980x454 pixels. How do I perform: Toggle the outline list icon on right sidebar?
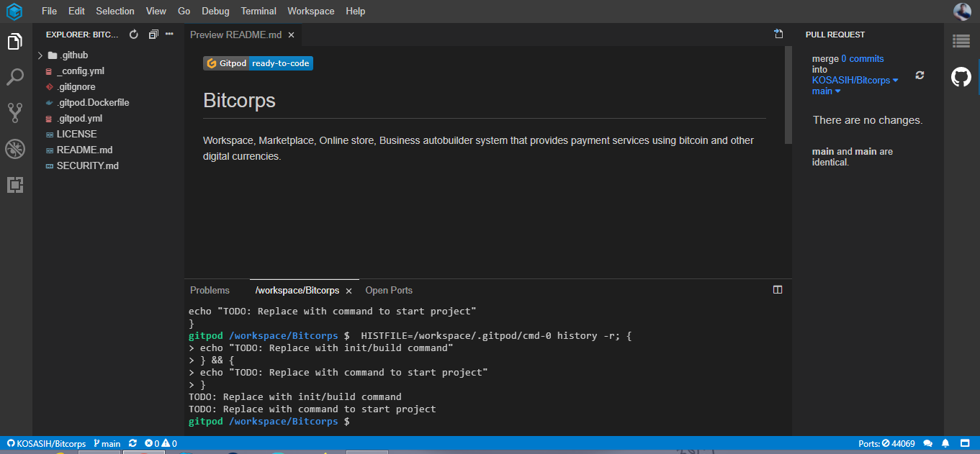click(x=961, y=42)
